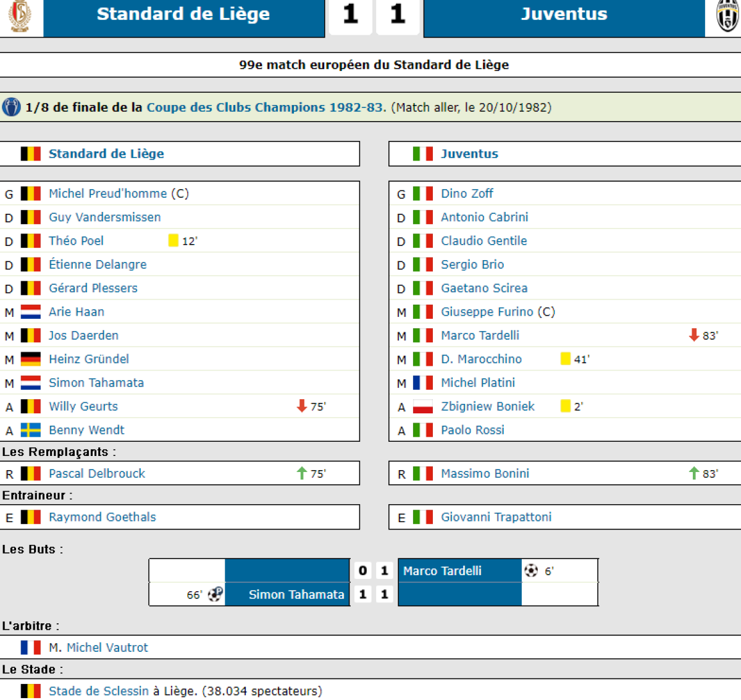Click Pascal Delbrouck's green substitution-in arrow
Viewport: 741px width, 700px height.
[302, 473]
